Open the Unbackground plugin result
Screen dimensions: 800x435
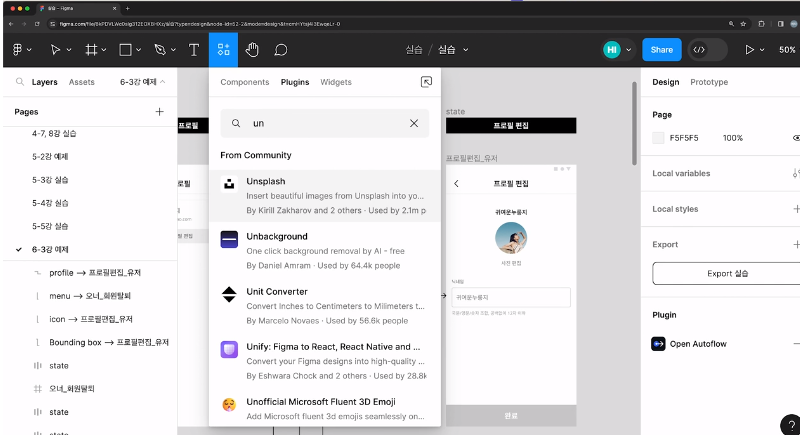324,251
